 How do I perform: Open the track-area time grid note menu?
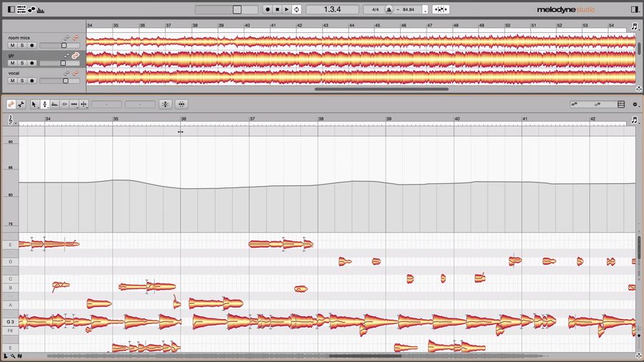coord(635,26)
